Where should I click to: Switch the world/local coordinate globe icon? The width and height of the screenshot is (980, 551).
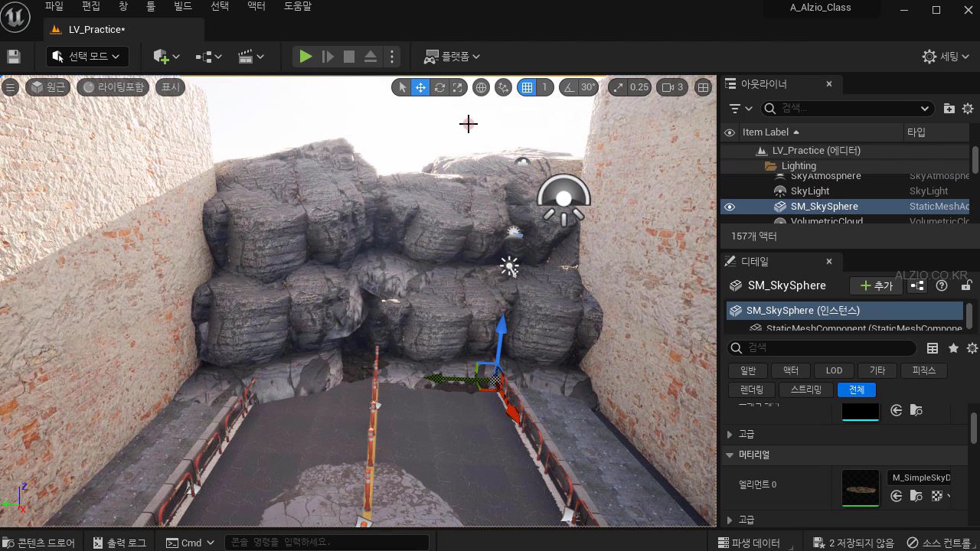pyautogui.click(x=482, y=87)
